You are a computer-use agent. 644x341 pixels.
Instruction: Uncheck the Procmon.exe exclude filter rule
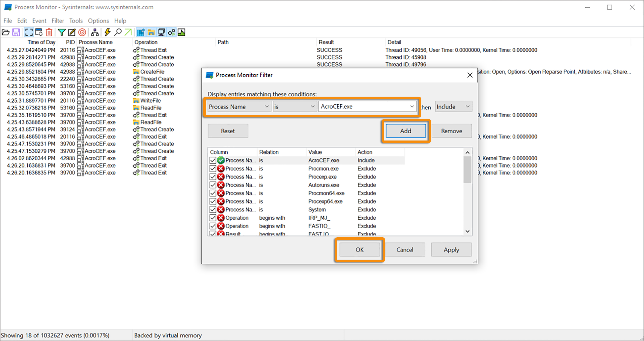tap(213, 168)
